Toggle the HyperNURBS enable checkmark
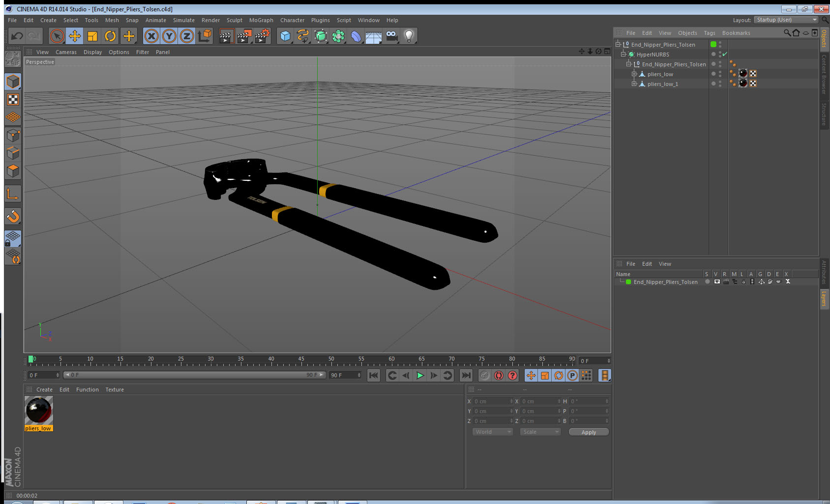Viewport: 830px width, 504px height. [725, 54]
